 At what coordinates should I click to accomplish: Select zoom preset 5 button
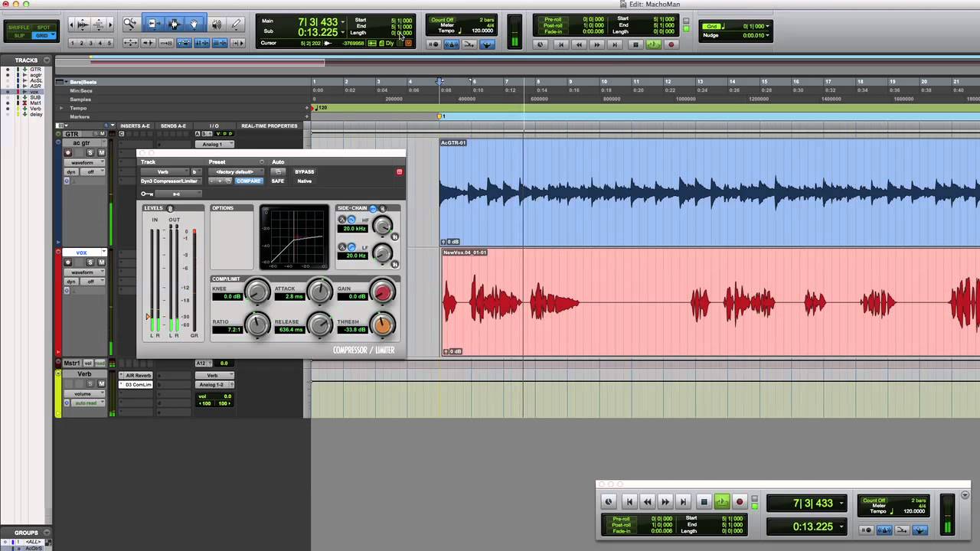pyautogui.click(x=109, y=43)
